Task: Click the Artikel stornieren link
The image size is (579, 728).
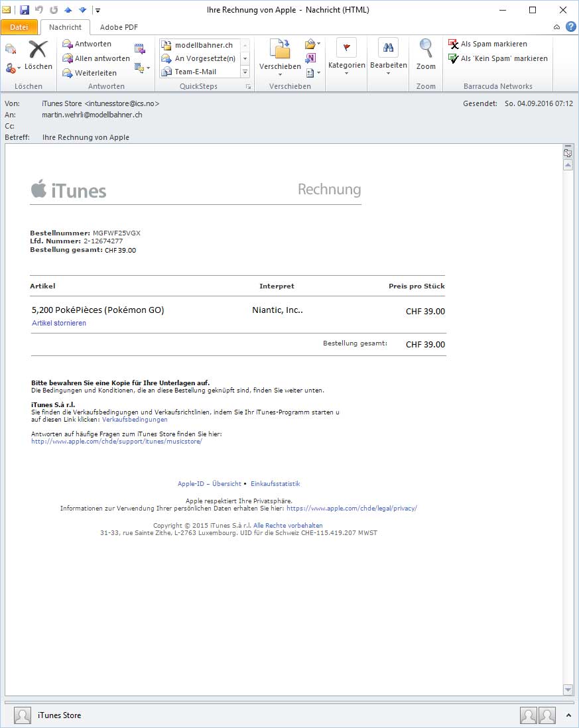Action: coord(58,323)
